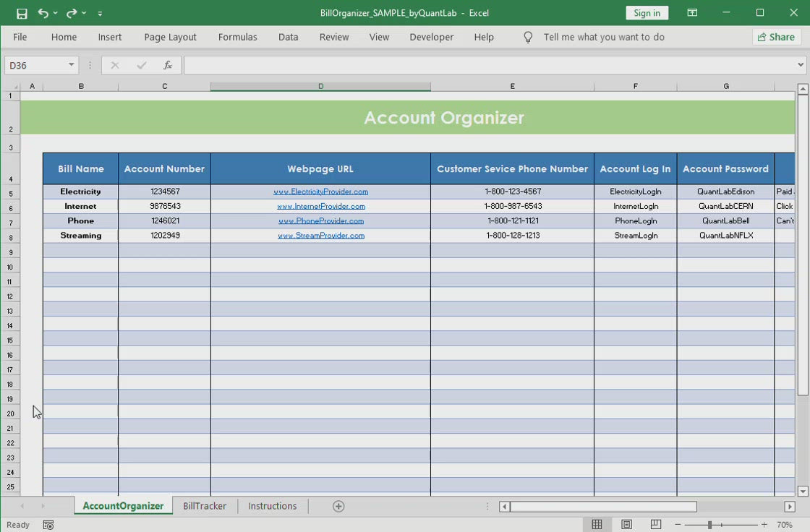Screen dimensions: 810x532
Task: Click the macro recording icon in status bar
Action: (x=48, y=525)
